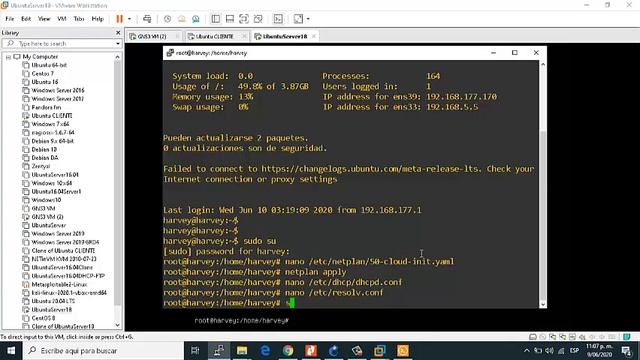Screen dimensions: 640x360
Task: Open File Explorer from the taskbar
Action: click(x=242, y=351)
